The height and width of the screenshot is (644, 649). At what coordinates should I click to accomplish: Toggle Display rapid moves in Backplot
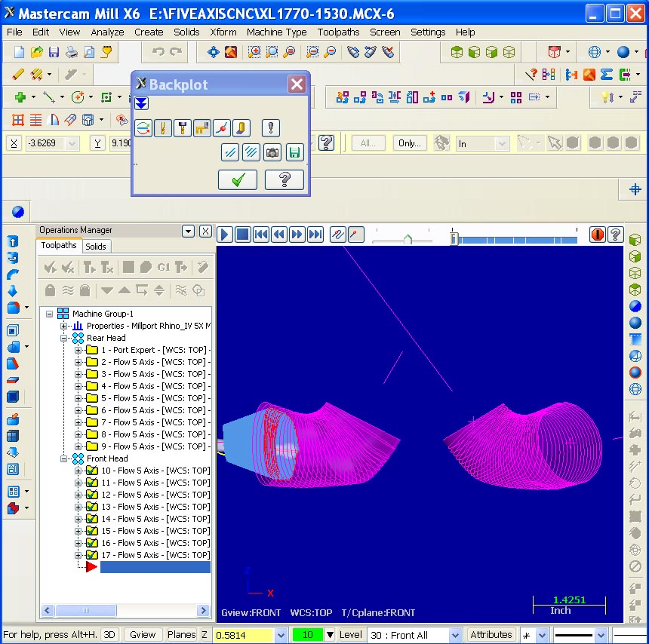(202, 128)
